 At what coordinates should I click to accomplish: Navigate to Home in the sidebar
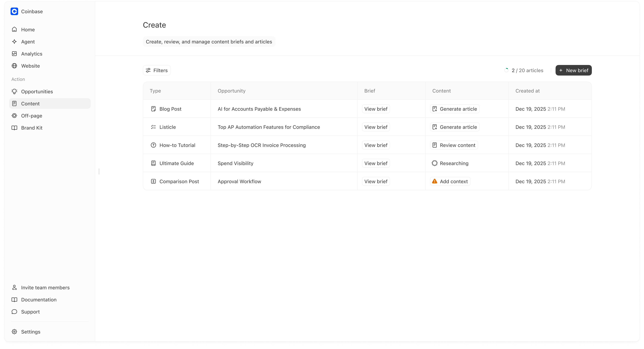point(28,29)
